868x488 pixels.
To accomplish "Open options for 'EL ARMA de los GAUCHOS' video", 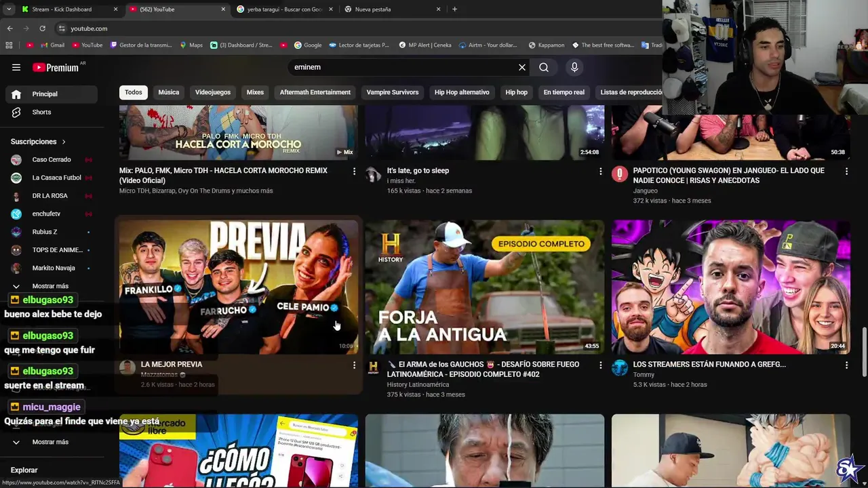I will point(600,365).
